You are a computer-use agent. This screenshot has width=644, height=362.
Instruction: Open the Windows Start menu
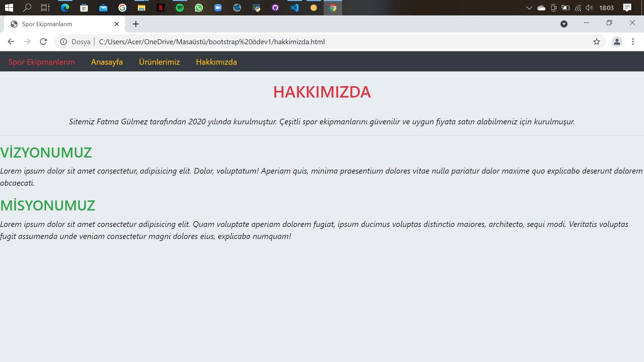[x=9, y=7]
